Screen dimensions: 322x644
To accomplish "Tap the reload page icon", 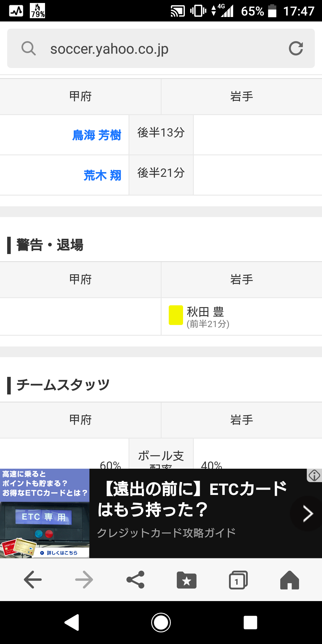I will [x=296, y=49].
